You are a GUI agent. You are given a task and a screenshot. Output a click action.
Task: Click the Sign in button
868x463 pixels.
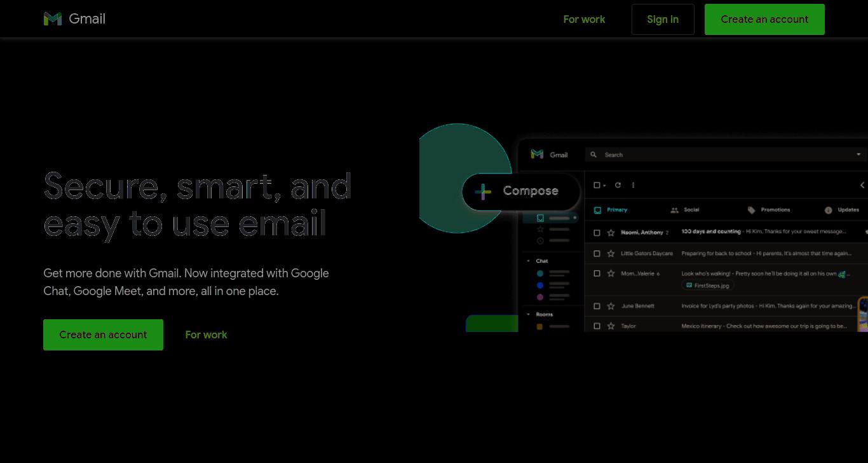(663, 19)
